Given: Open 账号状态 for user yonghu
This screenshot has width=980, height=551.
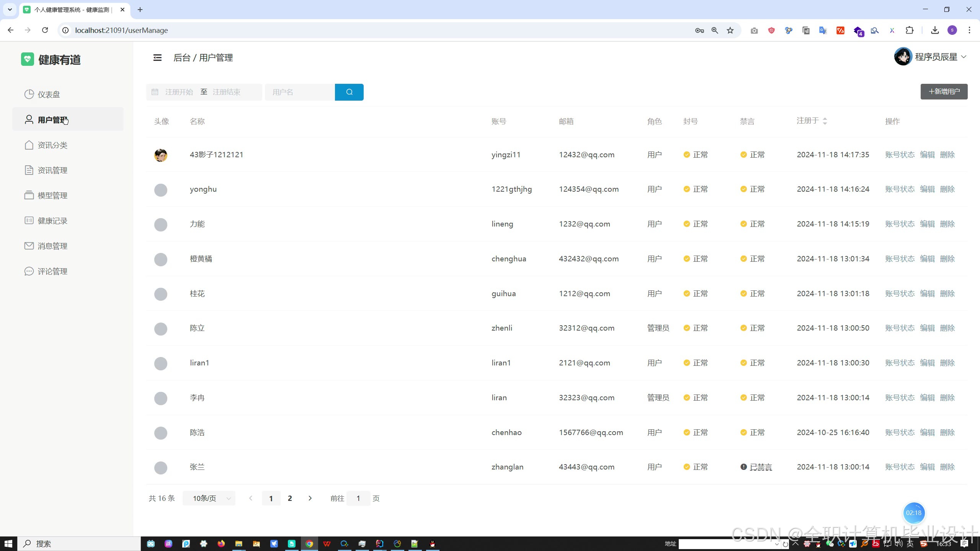Looking at the screenshot, I should click(x=900, y=189).
